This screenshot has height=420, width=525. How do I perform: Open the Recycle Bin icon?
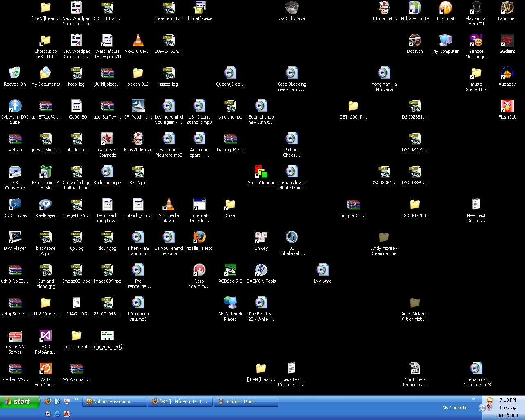click(15, 76)
